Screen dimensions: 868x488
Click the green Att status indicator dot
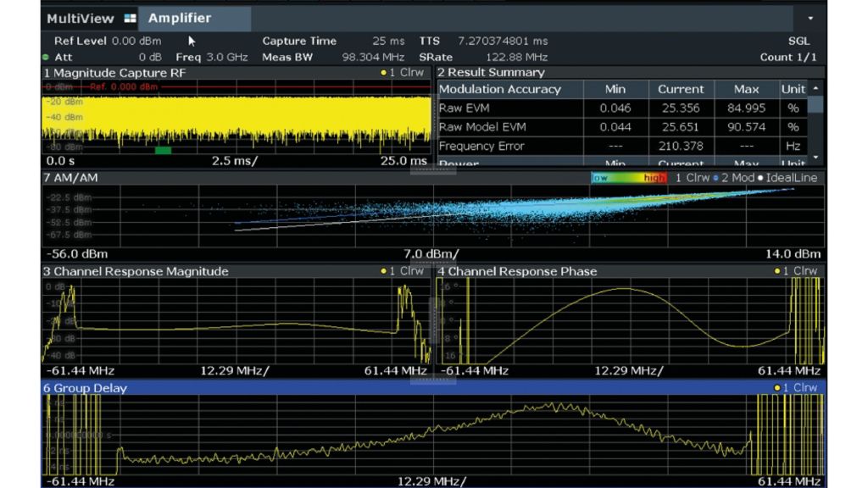point(46,57)
